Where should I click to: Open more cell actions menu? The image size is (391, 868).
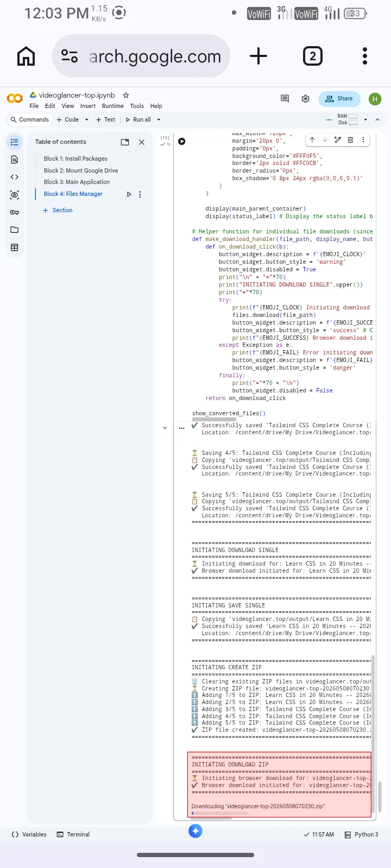coord(363,140)
